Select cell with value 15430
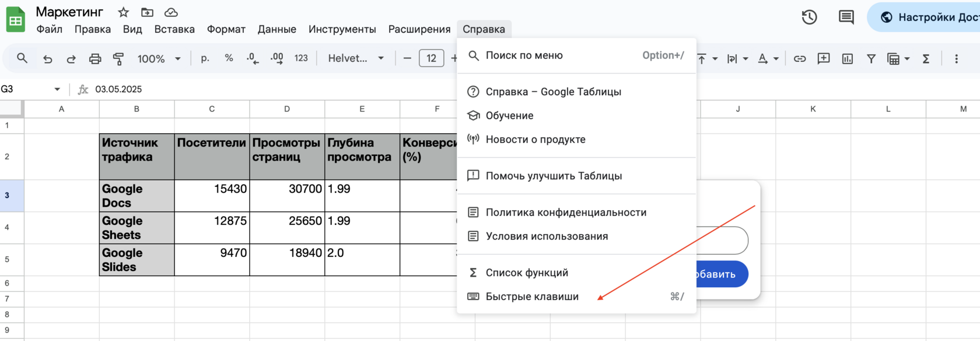Image resolution: width=980 pixels, height=341 pixels. tap(212, 196)
